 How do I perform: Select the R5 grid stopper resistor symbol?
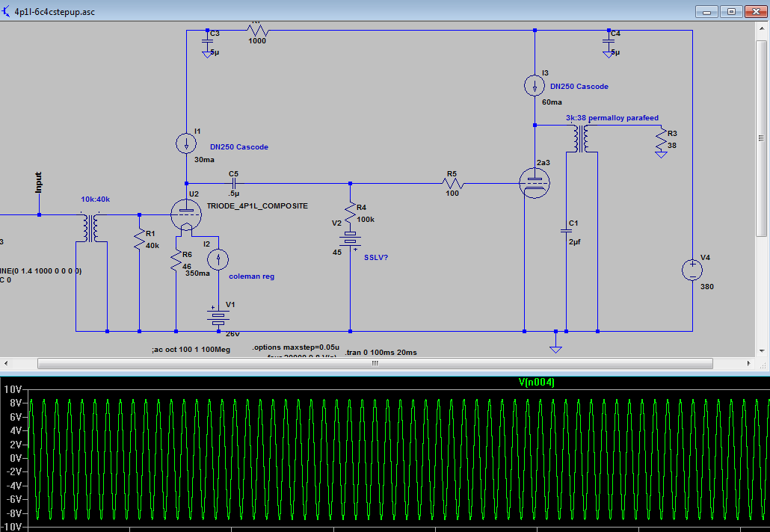coord(452,184)
